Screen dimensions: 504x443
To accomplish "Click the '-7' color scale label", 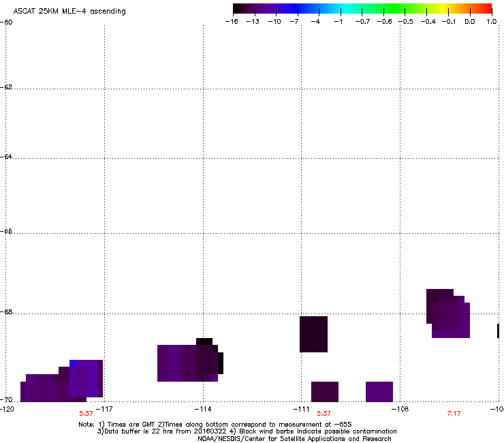I will (x=294, y=22).
